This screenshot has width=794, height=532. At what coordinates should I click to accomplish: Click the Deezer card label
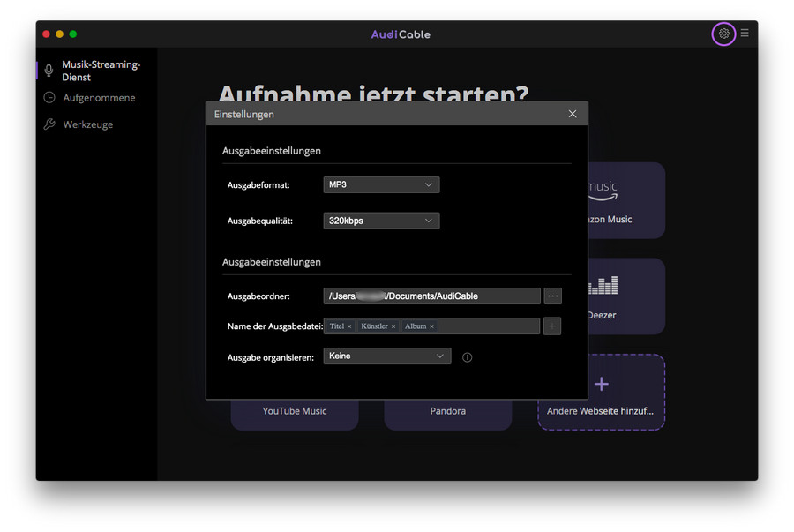[602, 315]
